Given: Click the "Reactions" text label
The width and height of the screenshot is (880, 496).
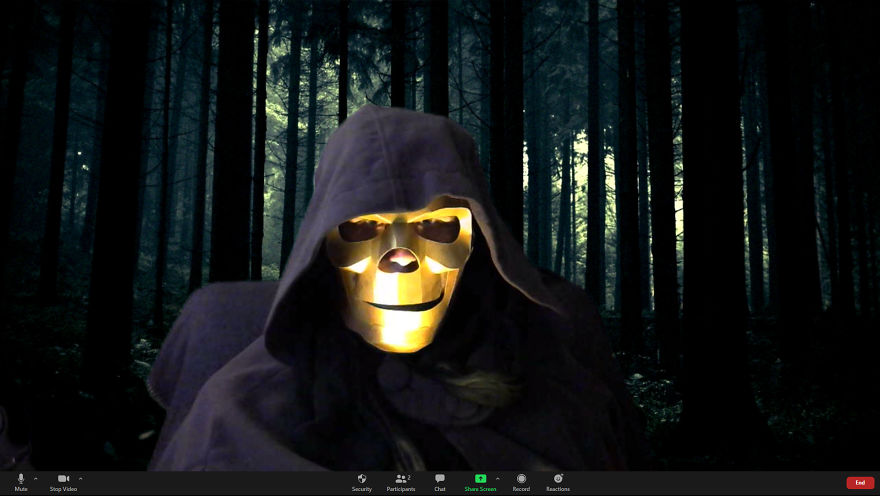Looking at the screenshot, I should tap(558, 489).
